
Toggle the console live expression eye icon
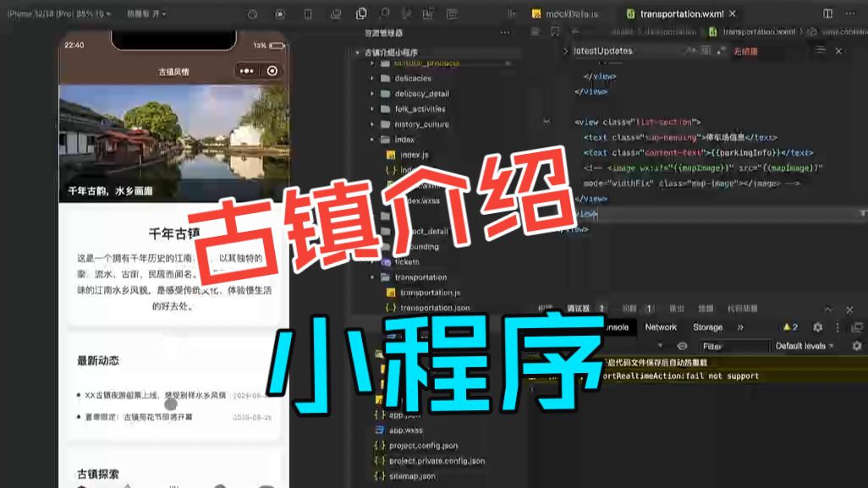[x=682, y=346]
